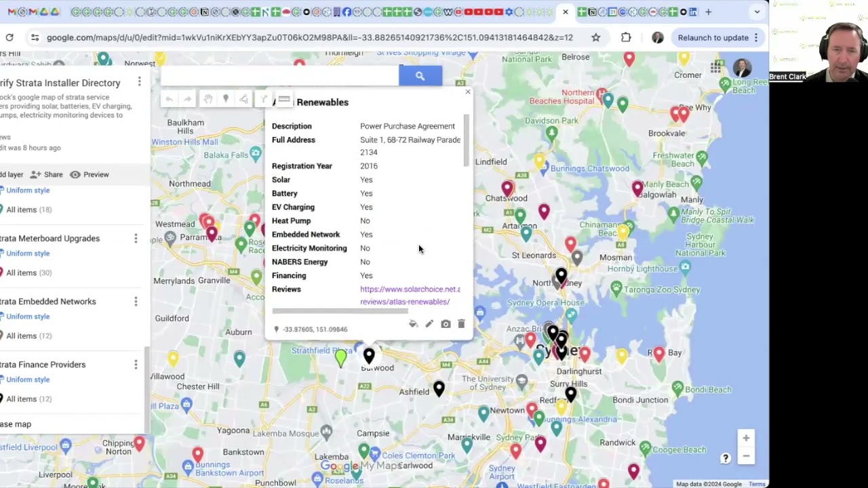The width and height of the screenshot is (868, 488).
Task: Select the Add marker tool
Action: [226, 100]
